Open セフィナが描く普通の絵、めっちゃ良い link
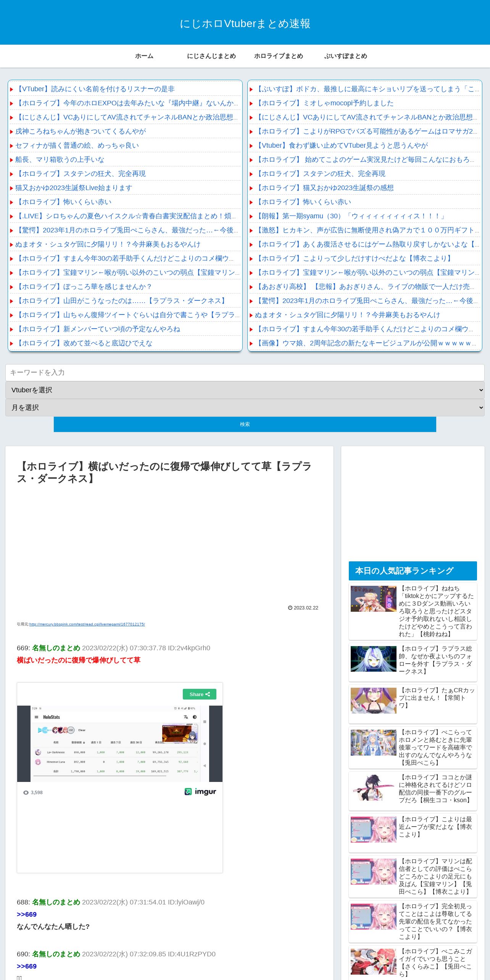Image resolution: width=490 pixels, height=980 pixels. 77,145
